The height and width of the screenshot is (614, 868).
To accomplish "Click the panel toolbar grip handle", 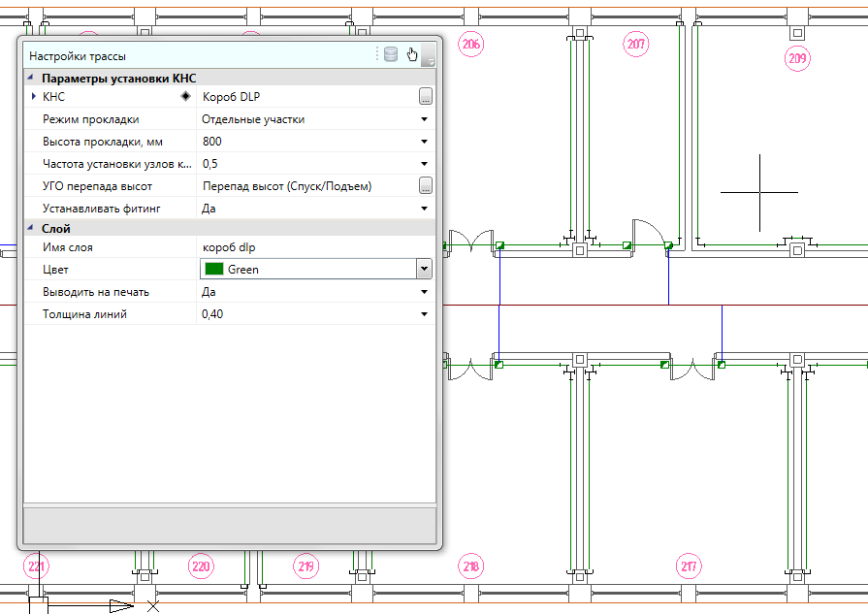I will pos(377,54).
